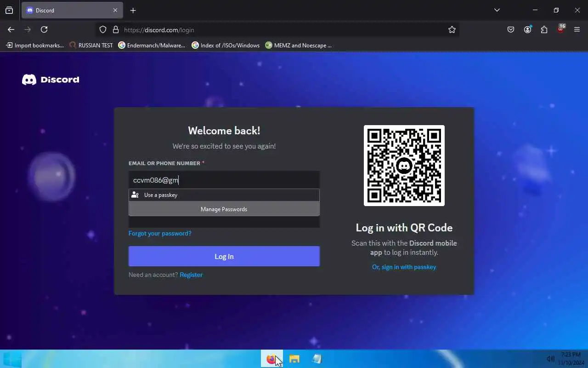Bookmark this page with star icon
Image resolution: width=588 pixels, height=368 pixels.
click(452, 29)
